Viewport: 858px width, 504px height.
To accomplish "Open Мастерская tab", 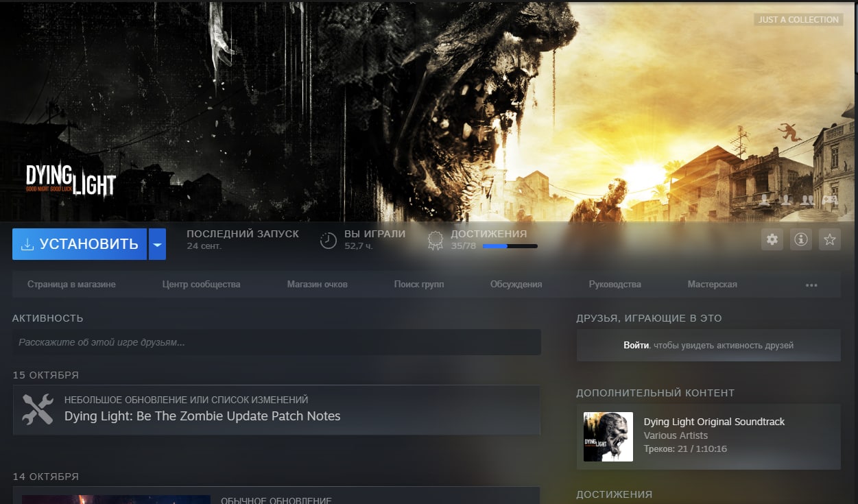I will tap(713, 285).
